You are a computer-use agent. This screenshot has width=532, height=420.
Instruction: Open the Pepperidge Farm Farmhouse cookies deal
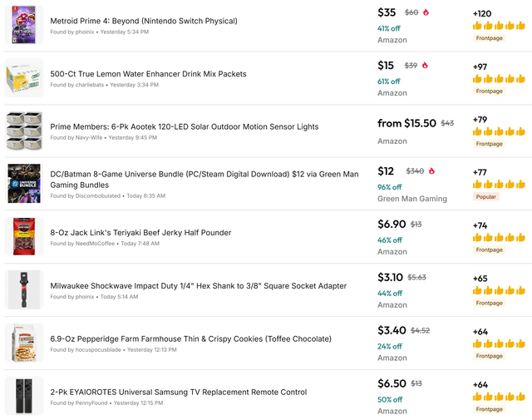click(x=190, y=338)
